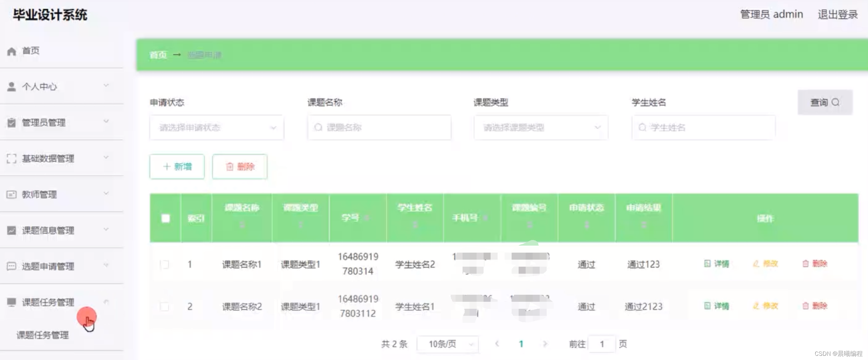Image resolution: width=868 pixels, height=360 pixels.
Task: Click the 个人中心 user icon
Action: coord(12,87)
